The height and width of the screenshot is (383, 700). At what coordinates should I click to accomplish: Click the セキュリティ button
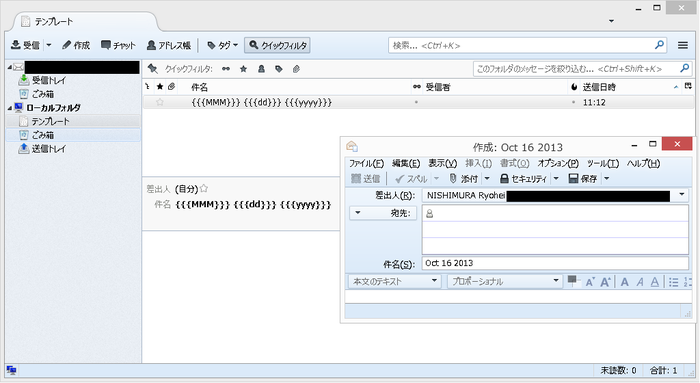[x=523, y=179]
